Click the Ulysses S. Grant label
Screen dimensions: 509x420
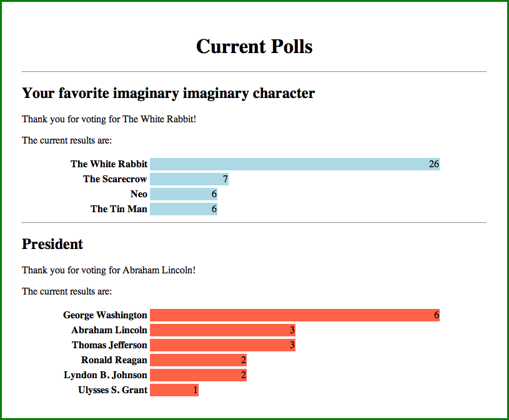coord(112,390)
